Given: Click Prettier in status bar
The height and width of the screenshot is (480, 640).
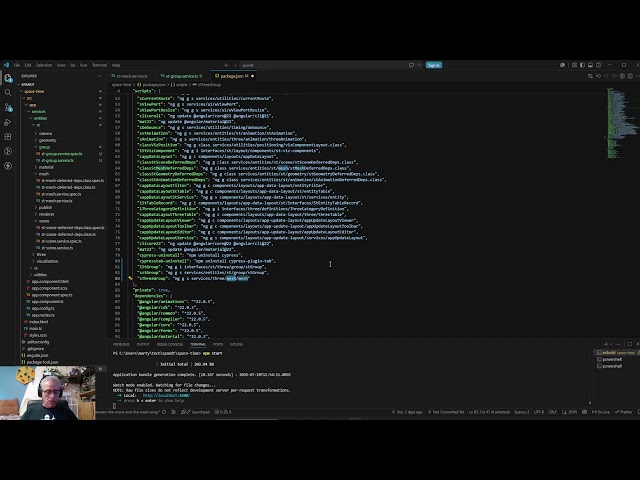Looking at the screenshot, I should pos(623,412).
